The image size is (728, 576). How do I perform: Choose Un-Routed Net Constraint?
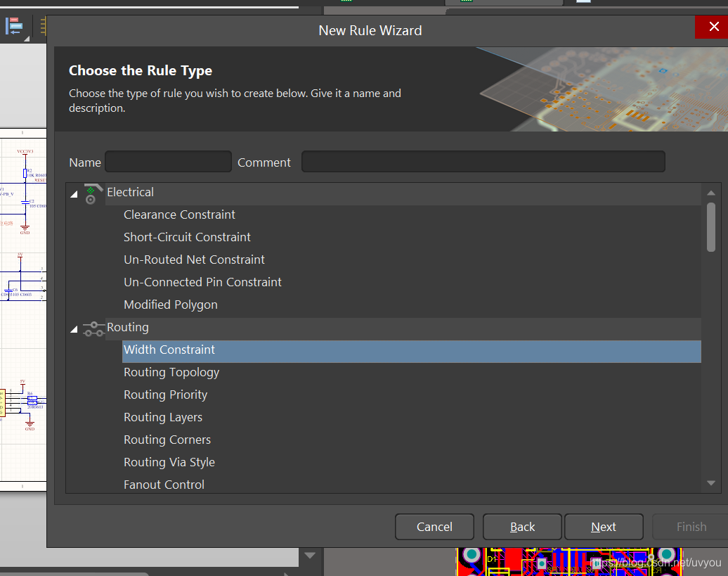[194, 260]
